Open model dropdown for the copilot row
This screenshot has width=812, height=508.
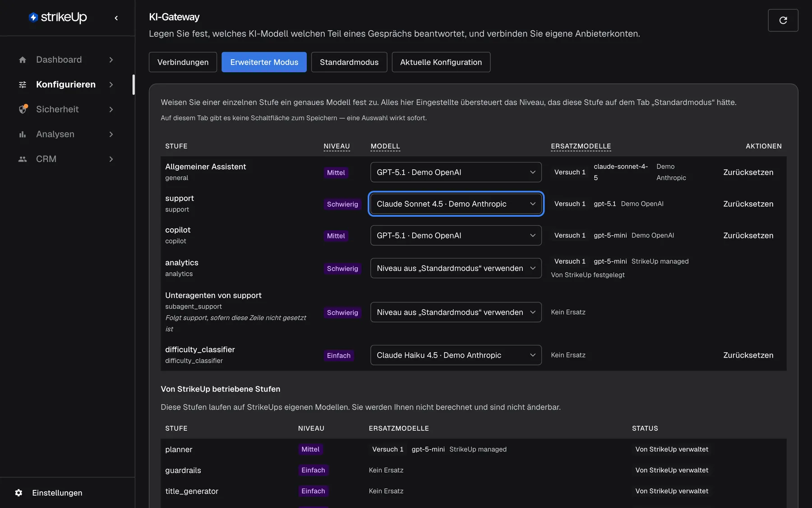tap(456, 235)
